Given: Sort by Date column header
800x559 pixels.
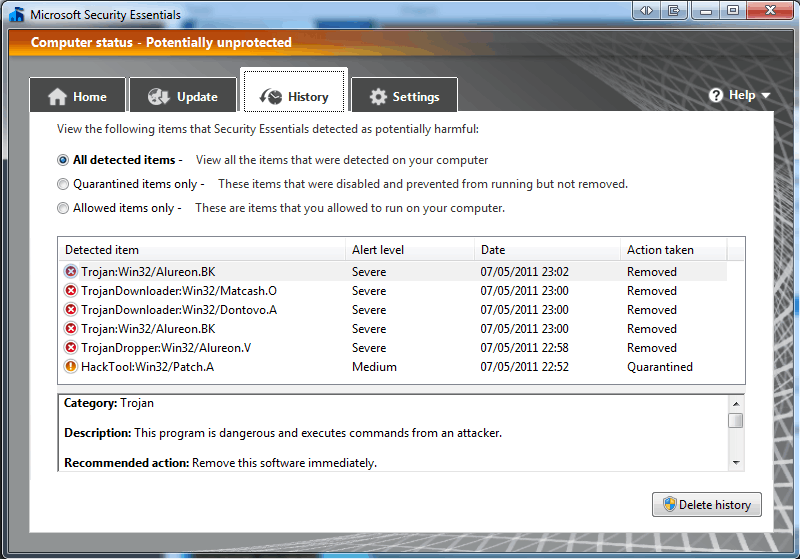Looking at the screenshot, I should pos(547,250).
